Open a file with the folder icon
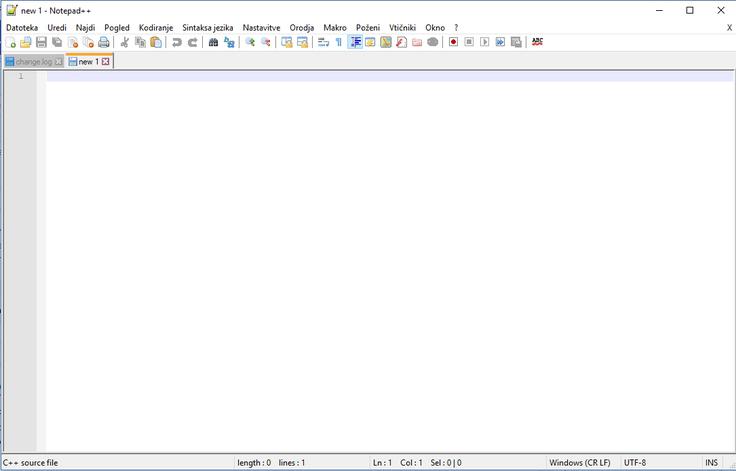Screen dimensions: 736x471 [x=26, y=42]
